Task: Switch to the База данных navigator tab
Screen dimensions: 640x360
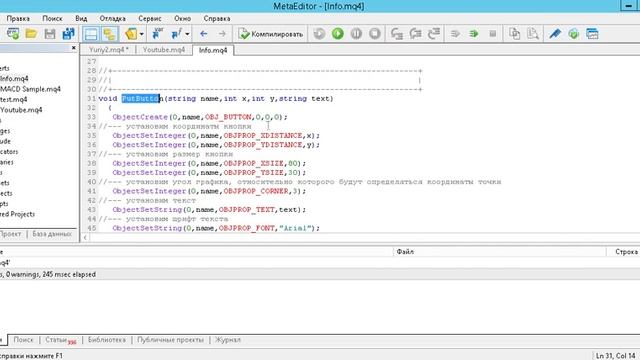Action: pyautogui.click(x=51, y=234)
